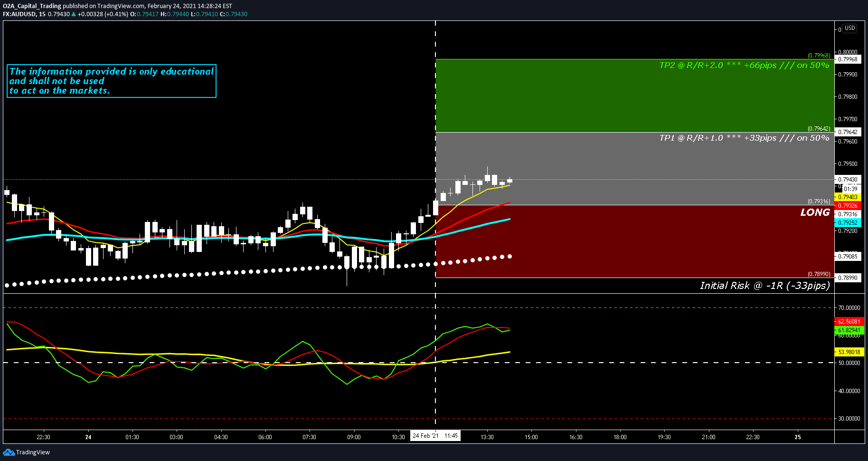This screenshot has width=868, height=461.
Task: Click the cyan 0.79252 moving average tag
Action: [x=848, y=223]
